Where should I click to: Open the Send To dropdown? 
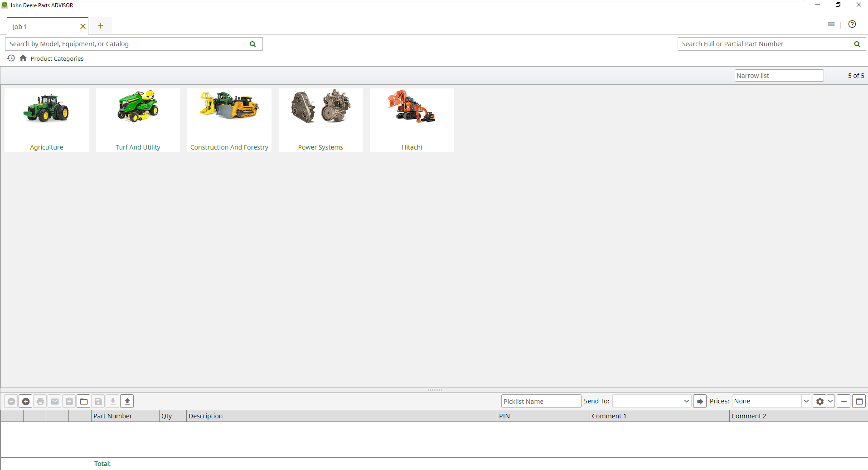click(x=686, y=401)
